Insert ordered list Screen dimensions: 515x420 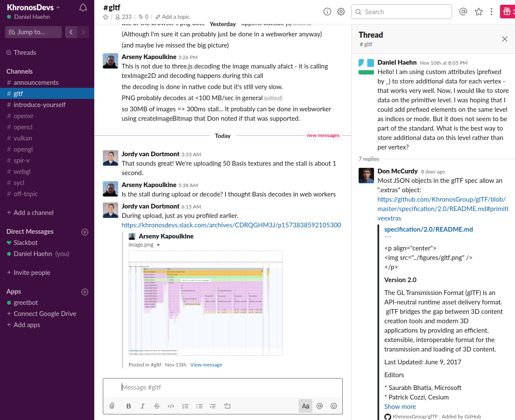coord(185,406)
